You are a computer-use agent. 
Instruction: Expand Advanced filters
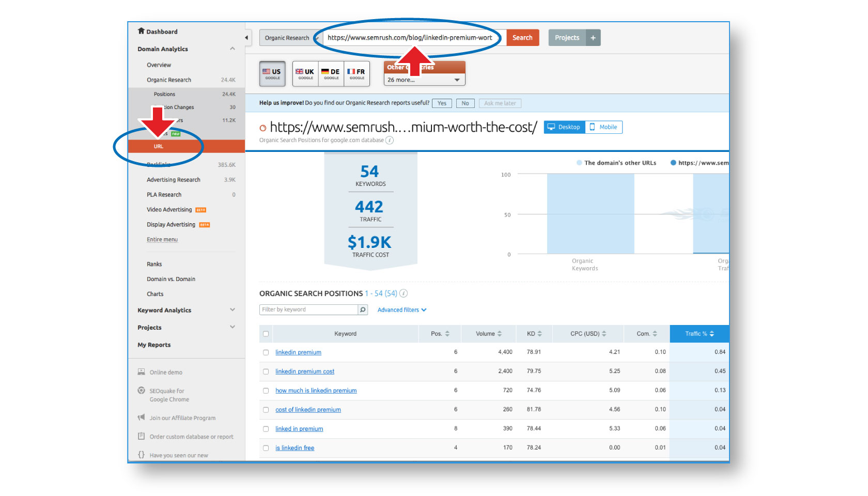pos(402,310)
